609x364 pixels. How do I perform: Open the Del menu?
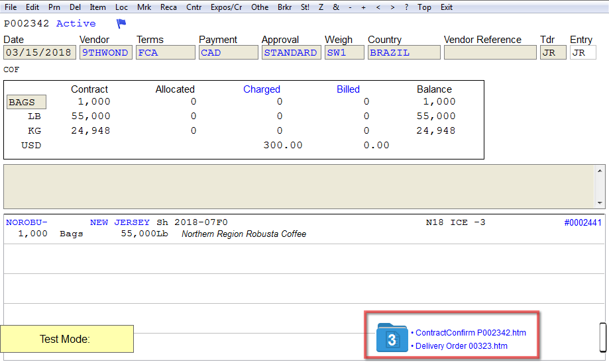pyautogui.click(x=75, y=7)
